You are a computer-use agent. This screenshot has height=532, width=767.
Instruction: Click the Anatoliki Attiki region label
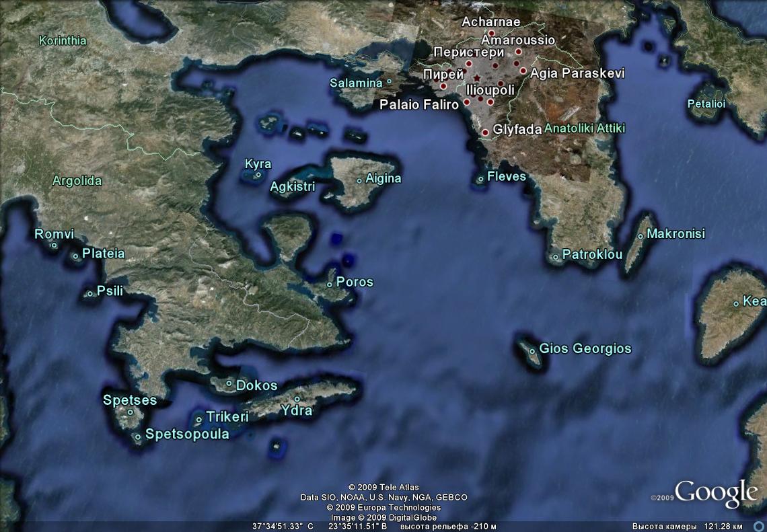click(x=585, y=128)
